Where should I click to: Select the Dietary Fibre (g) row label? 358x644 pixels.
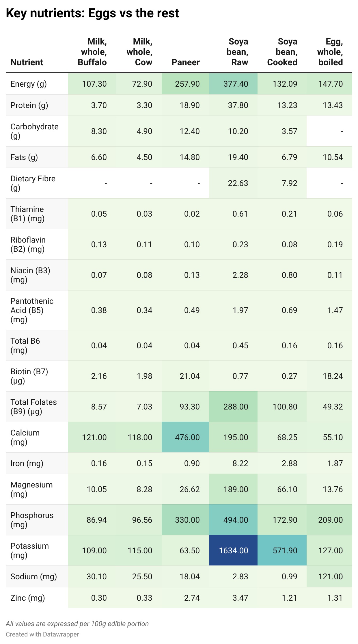pos(33,183)
